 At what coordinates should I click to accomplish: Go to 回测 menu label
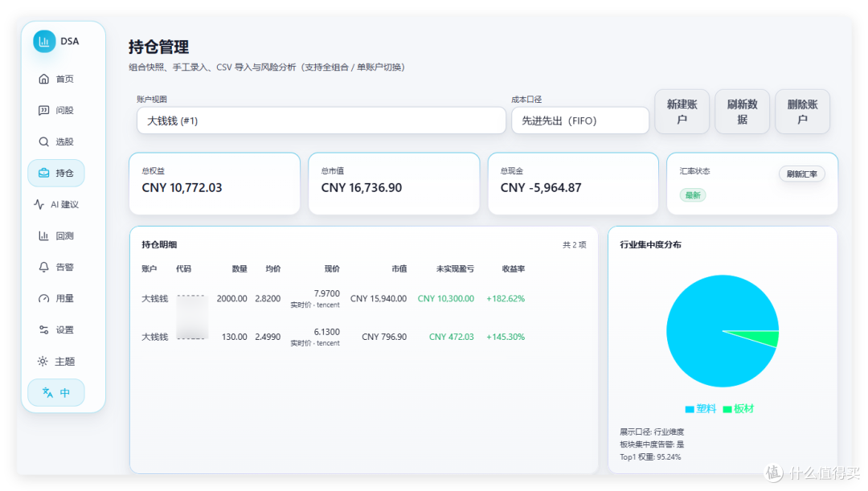[65, 235]
